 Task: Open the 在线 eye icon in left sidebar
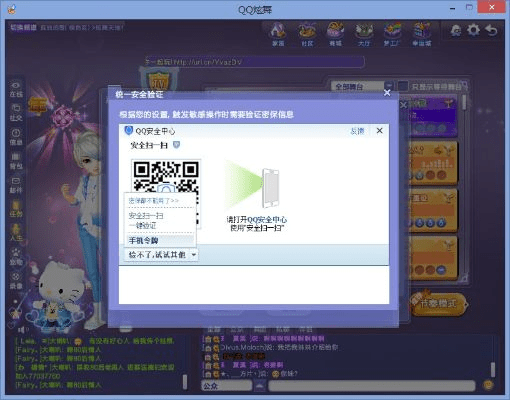point(16,89)
